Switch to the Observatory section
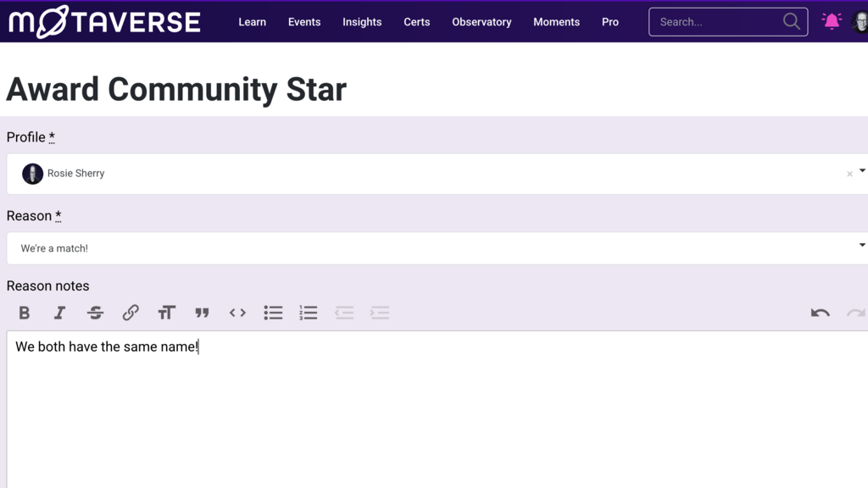 [x=481, y=22]
